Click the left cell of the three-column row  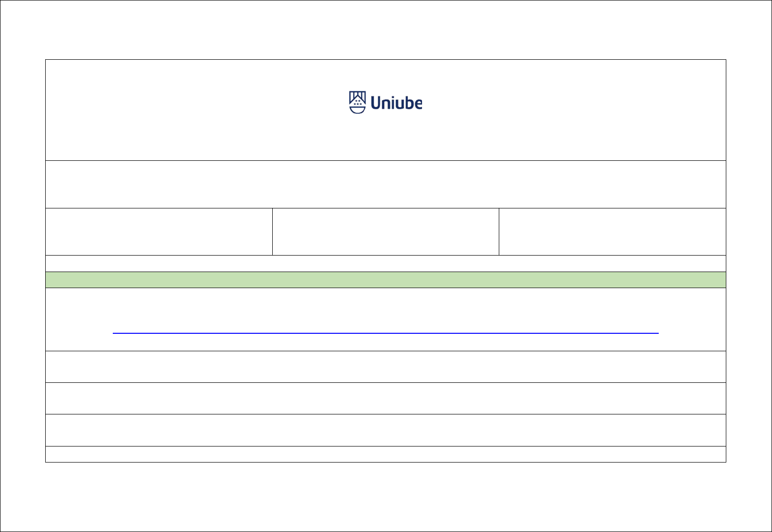(x=159, y=232)
